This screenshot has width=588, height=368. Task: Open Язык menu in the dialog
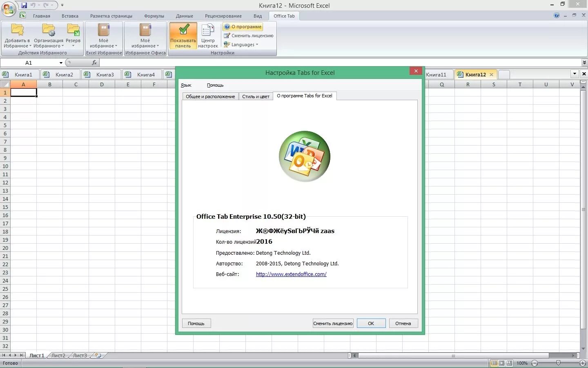tap(186, 85)
